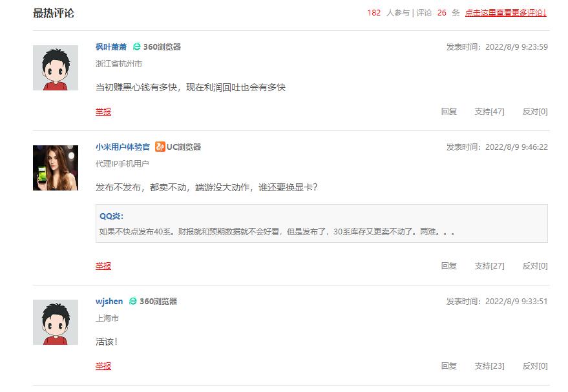Reply to 小米用户体验官's comment with 回复
Image resolution: width=568 pixels, height=392 pixels.
point(449,265)
